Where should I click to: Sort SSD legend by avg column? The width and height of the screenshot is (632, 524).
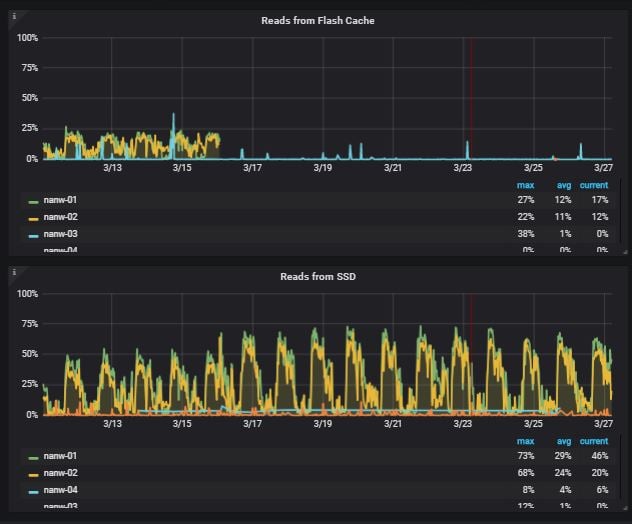pyautogui.click(x=564, y=441)
